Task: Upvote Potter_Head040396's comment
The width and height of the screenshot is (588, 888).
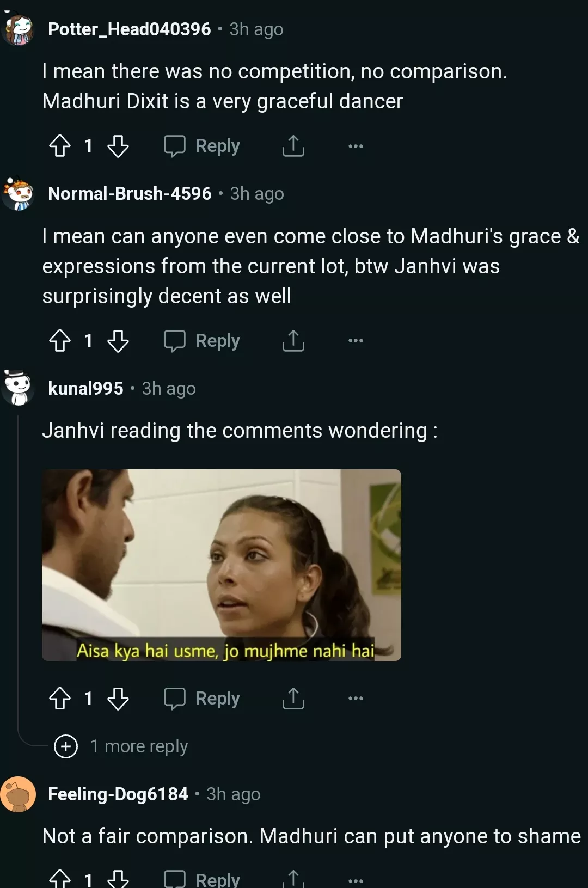Action: (x=60, y=146)
